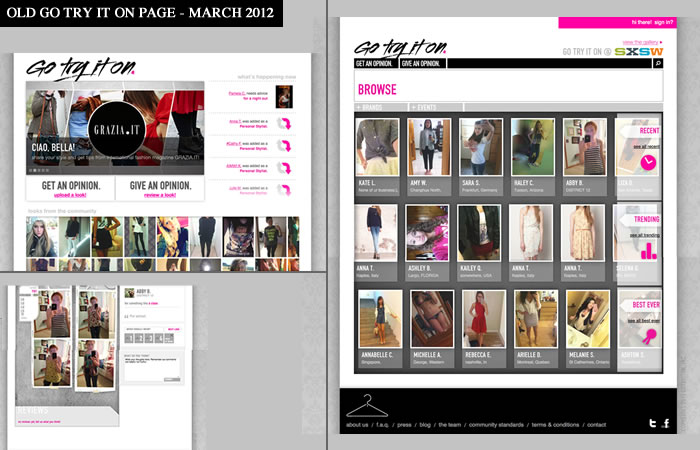Open Kailey Q.'s look thumbnail
This screenshot has height=450, width=700.
coord(479,233)
